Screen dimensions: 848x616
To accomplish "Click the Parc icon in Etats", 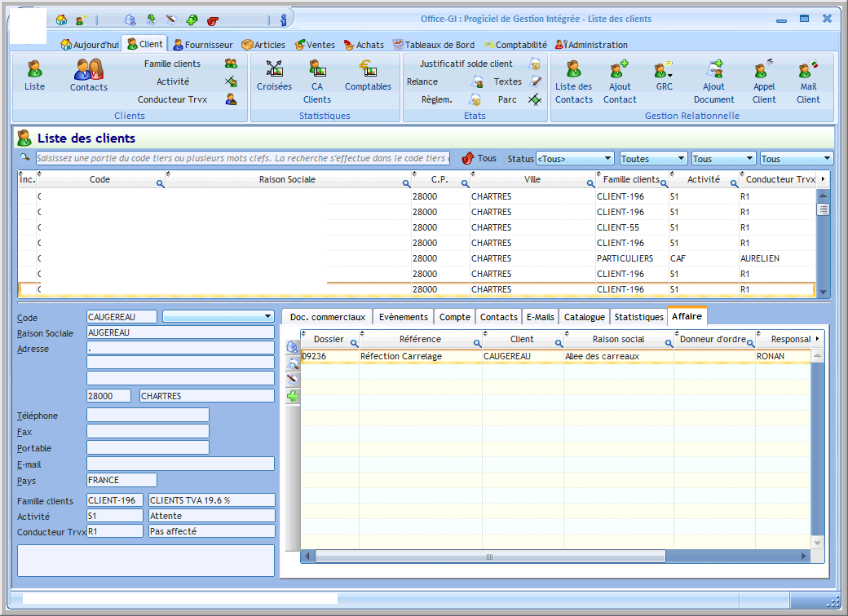I will 535,99.
